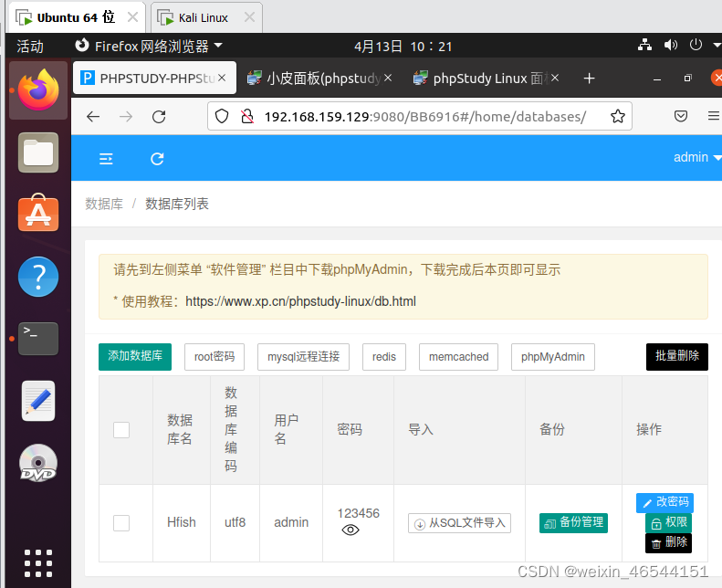
Task: Open Terminal from the dock
Action: (x=38, y=339)
